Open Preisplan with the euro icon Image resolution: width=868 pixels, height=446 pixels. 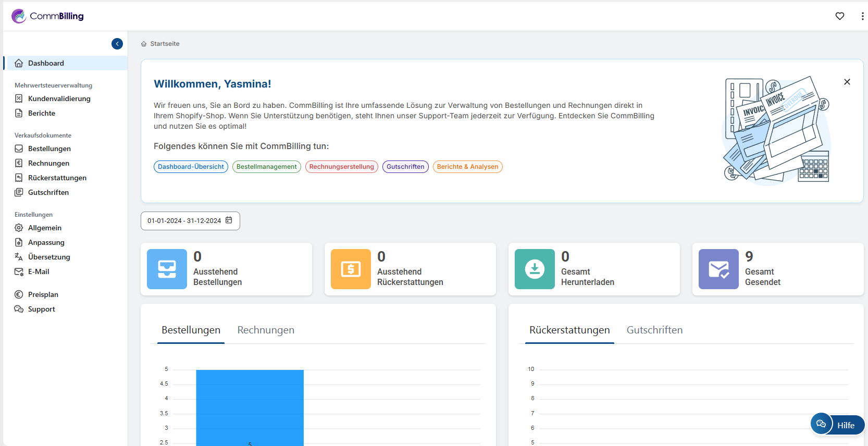43,294
